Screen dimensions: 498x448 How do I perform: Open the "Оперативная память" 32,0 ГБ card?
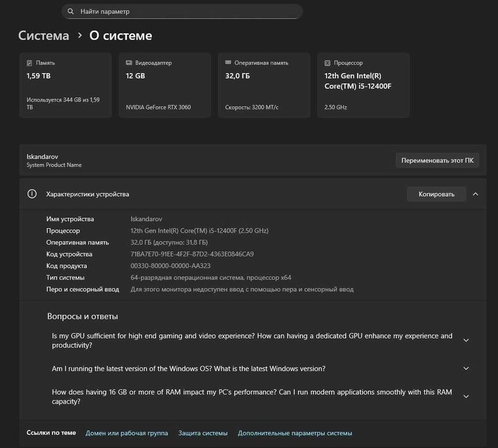(264, 85)
